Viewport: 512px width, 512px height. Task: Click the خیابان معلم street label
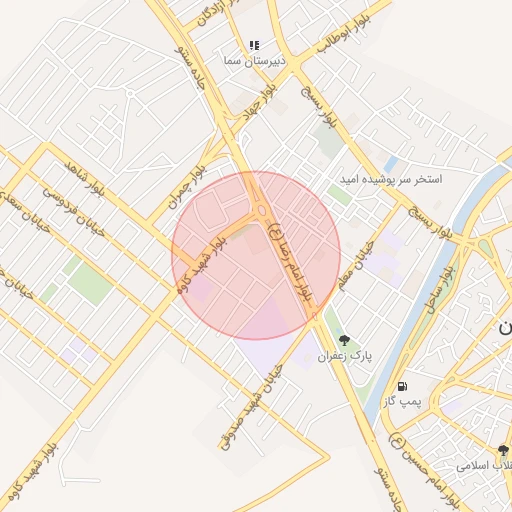[356, 265]
